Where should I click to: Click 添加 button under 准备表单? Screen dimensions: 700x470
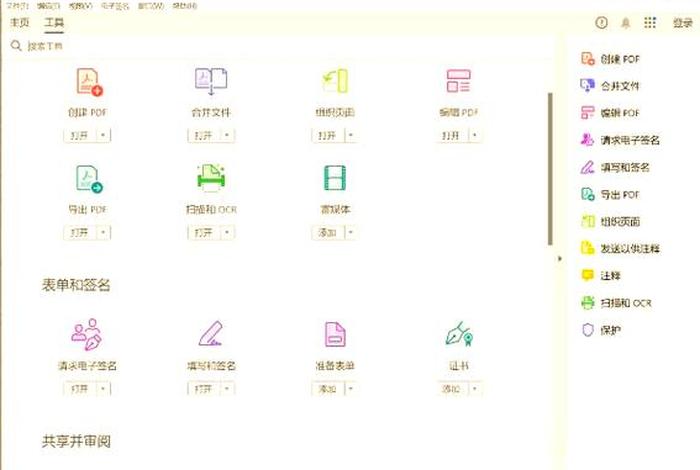click(328, 389)
